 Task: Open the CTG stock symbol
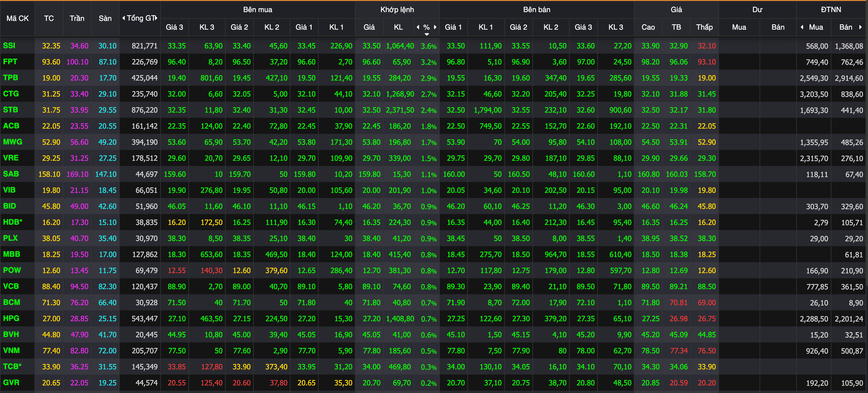tap(11, 94)
